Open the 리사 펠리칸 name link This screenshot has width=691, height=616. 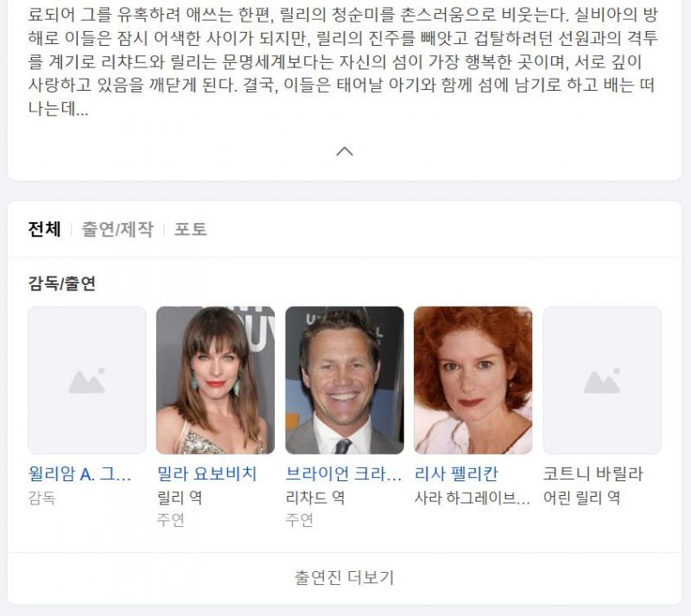(x=456, y=474)
